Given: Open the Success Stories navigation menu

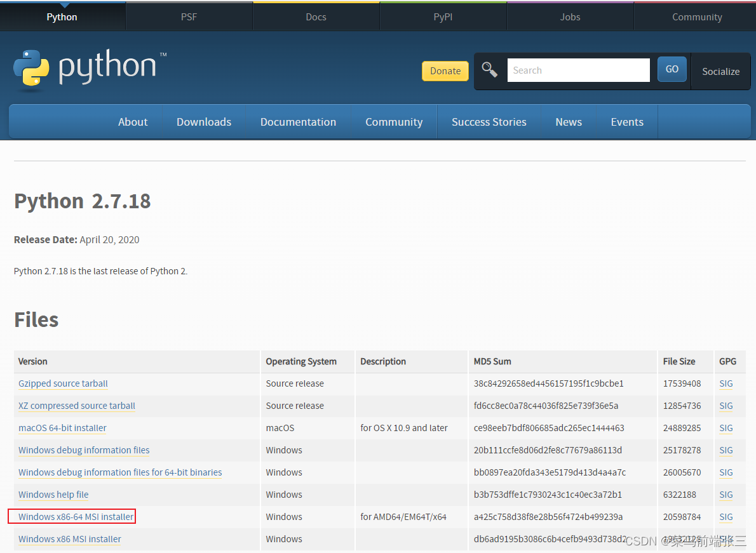Looking at the screenshot, I should (x=489, y=122).
